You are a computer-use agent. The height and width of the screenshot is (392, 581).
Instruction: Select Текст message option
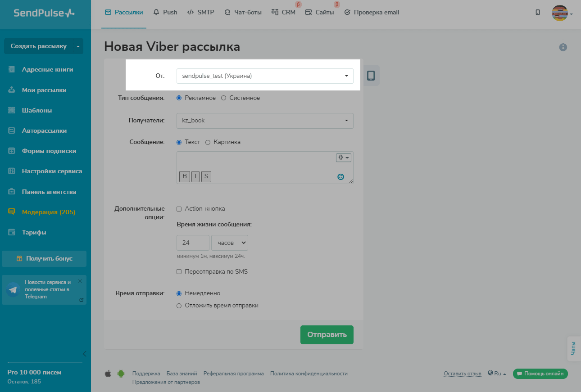tap(179, 142)
